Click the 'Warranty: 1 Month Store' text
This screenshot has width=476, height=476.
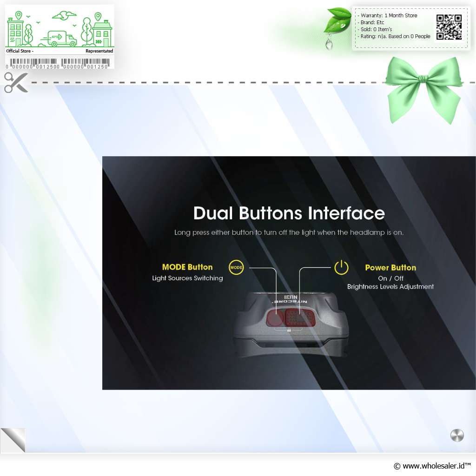click(x=389, y=15)
